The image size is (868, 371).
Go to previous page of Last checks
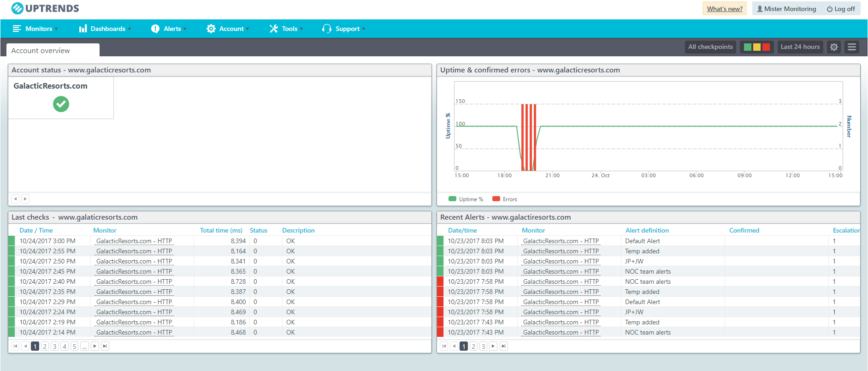pyautogui.click(x=25, y=346)
